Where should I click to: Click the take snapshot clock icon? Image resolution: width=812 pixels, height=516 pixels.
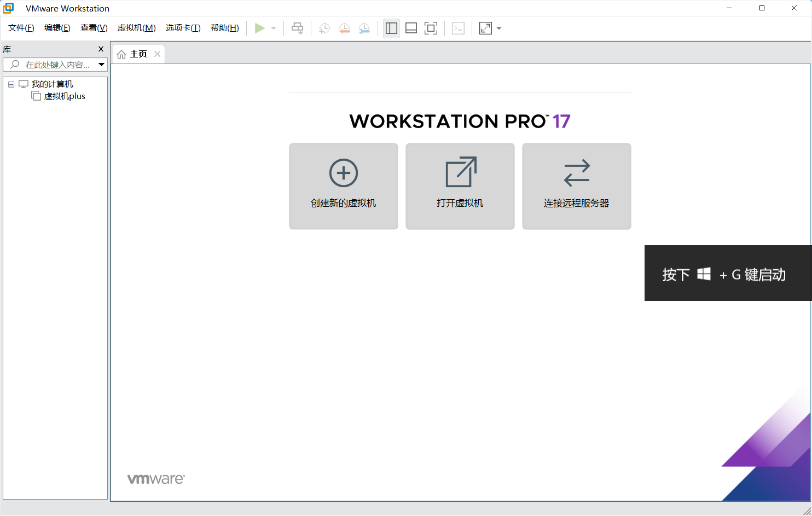pos(324,28)
